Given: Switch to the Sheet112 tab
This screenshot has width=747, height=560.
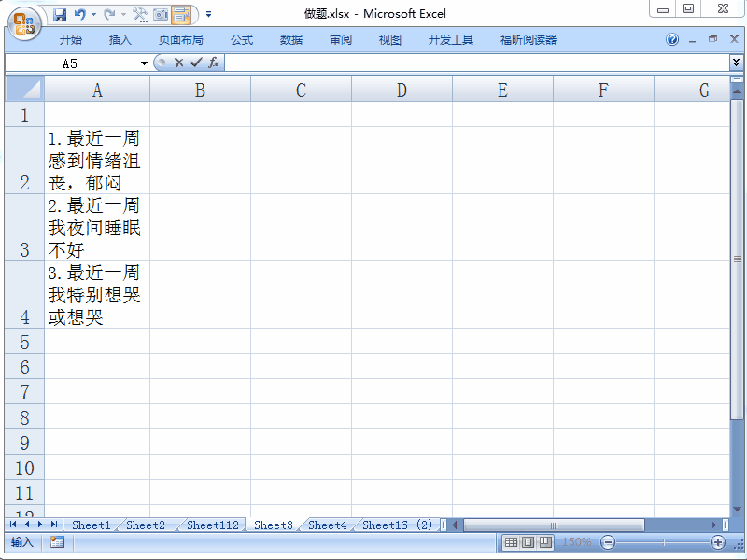Looking at the screenshot, I should click(213, 525).
